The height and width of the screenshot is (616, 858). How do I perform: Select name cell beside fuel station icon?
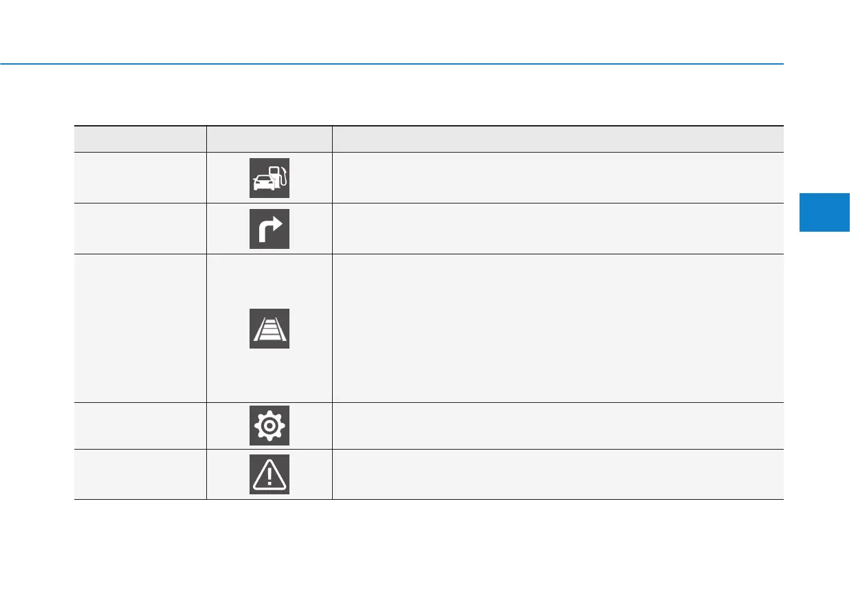pyautogui.click(x=140, y=177)
